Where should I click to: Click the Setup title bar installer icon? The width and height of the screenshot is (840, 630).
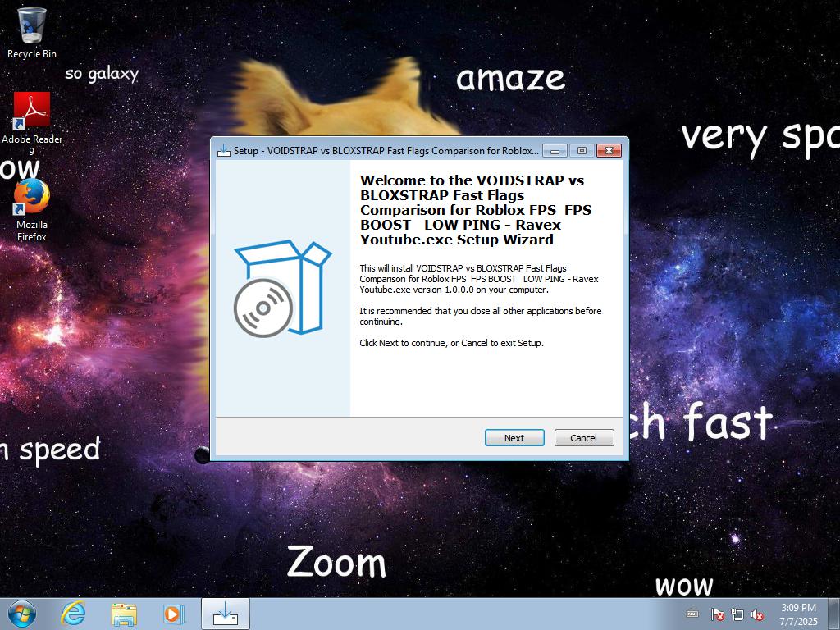tap(223, 151)
